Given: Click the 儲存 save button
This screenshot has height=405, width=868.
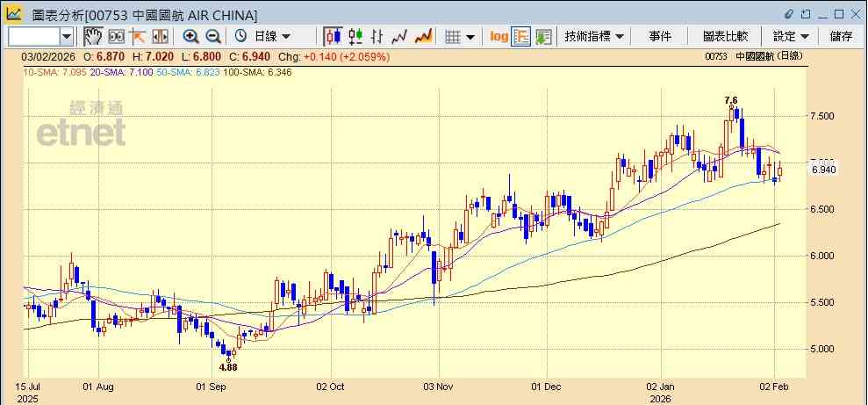Looking at the screenshot, I should [x=842, y=37].
